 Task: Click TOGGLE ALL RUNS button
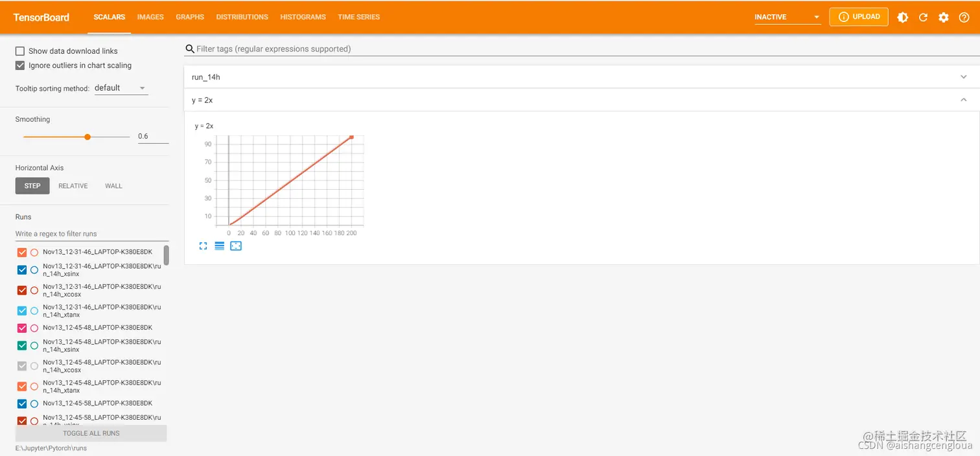click(x=91, y=433)
